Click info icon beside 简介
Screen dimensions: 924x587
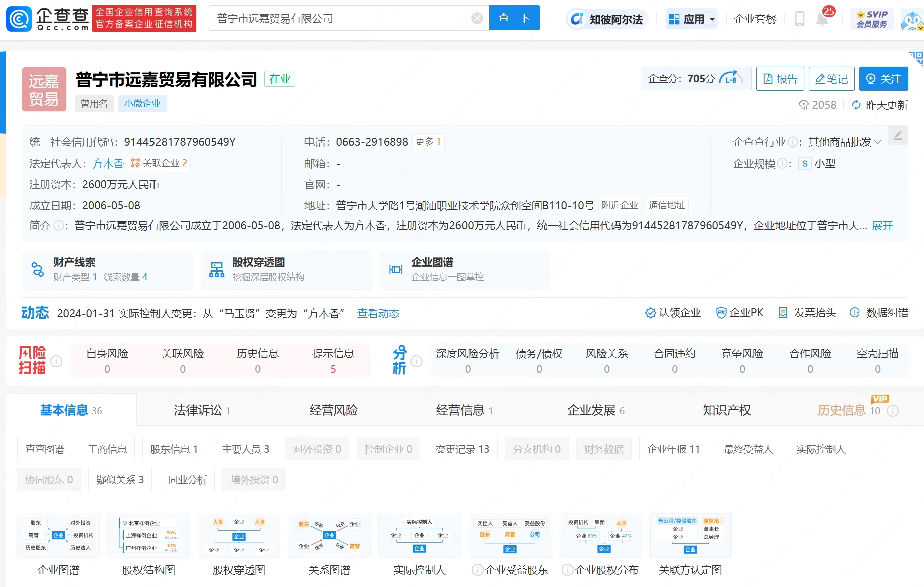59,226
